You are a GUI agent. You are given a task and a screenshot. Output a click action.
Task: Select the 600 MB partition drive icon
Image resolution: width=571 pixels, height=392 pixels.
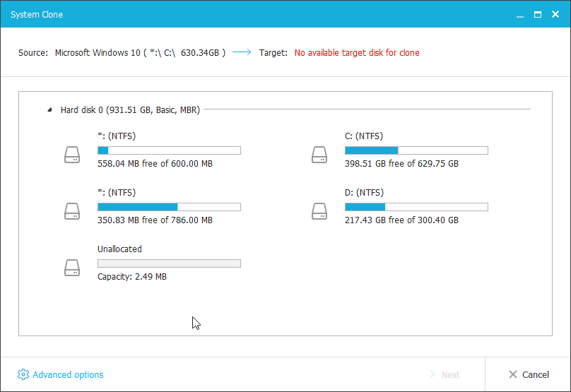coord(72,154)
